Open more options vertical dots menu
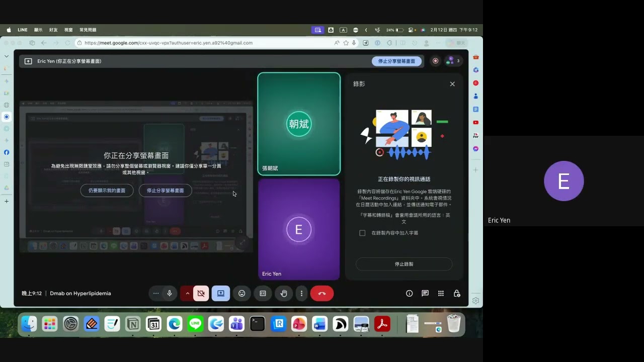This screenshot has height=362, width=644. [301, 293]
